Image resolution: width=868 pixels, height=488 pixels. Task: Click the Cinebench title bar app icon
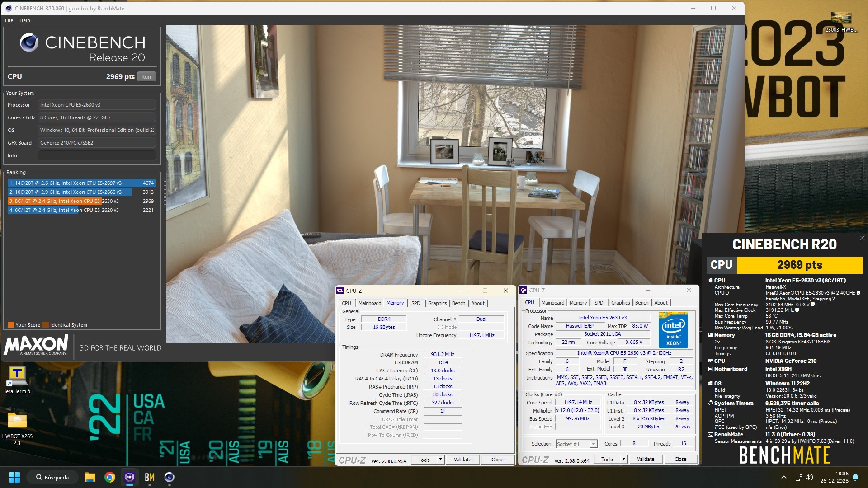click(8, 8)
